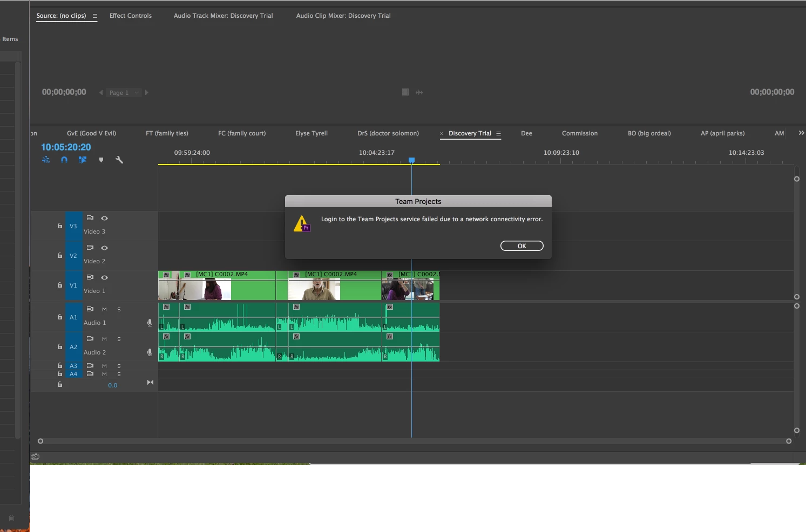
Task: Click Drag Audio Only icon in Source
Action: 419,92
